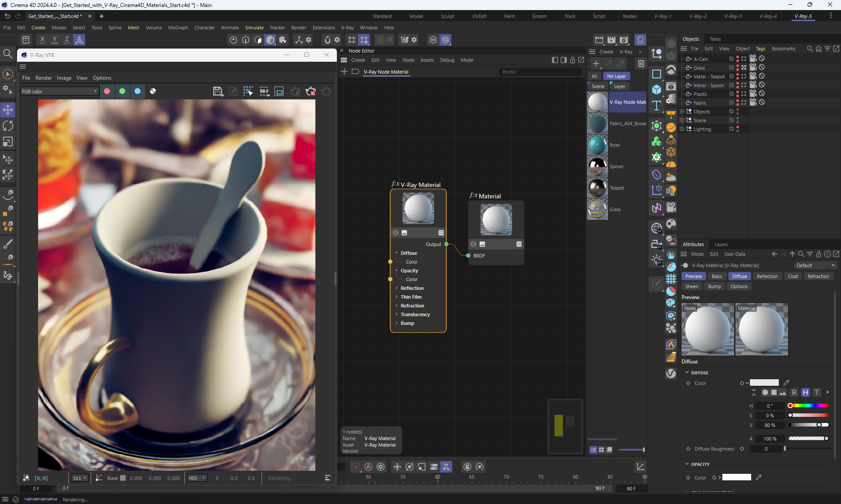Select the Teapot material thumbnail

point(597,188)
